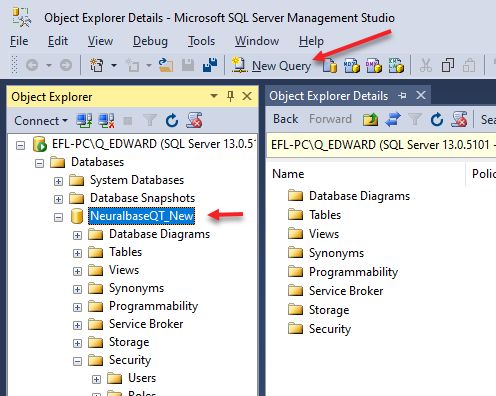The height and width of the screenshot is (396, 496).
Task: Pin the Object Explorer Details tab
Action: [x=402, y=96]
